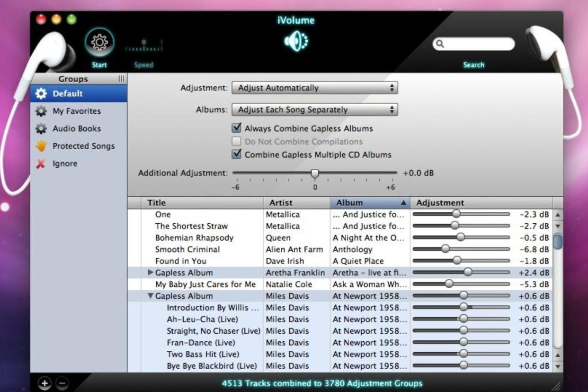588x392 pixels.
Task: Expand the Aretha Franklin Gapless Album
Action: (x=151, y=273)
